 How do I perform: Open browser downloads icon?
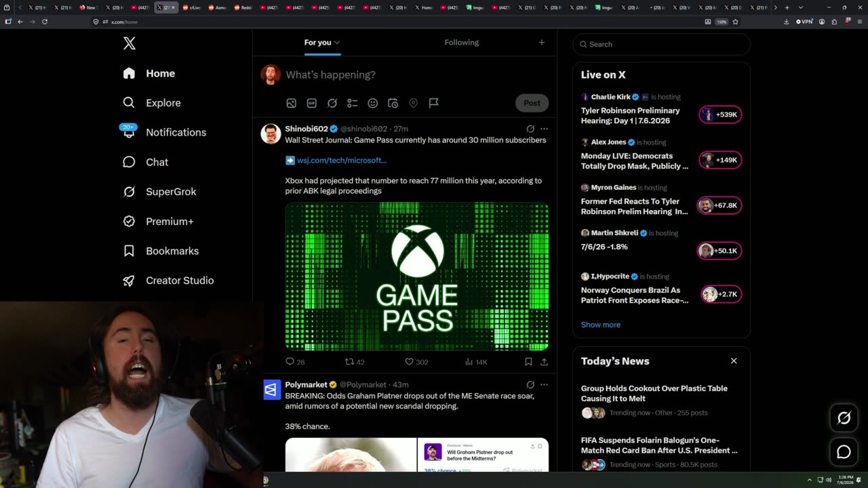coord(786,22)
